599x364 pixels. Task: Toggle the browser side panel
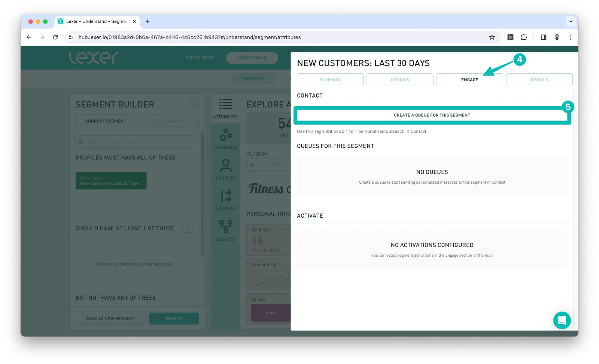tap(544, 37)
